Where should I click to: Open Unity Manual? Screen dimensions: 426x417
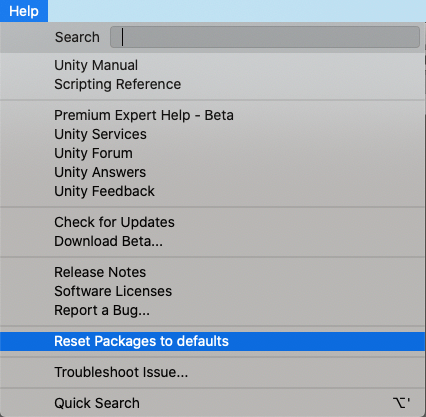(213, 65)
